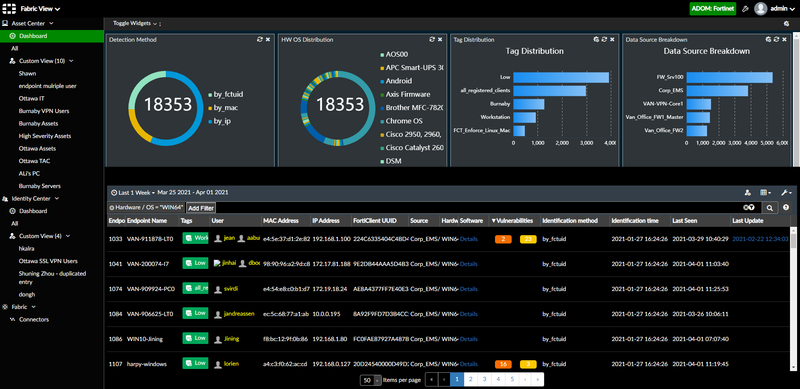800x389 pixels.
Task: Click the Low bar in Tag Distribution
Action: click(561, 77)
